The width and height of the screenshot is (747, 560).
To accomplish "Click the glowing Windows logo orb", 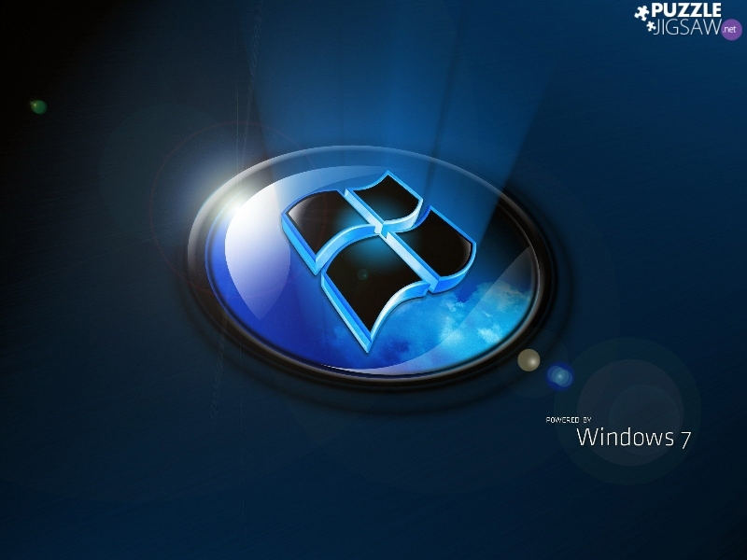I will coord(371,266).
